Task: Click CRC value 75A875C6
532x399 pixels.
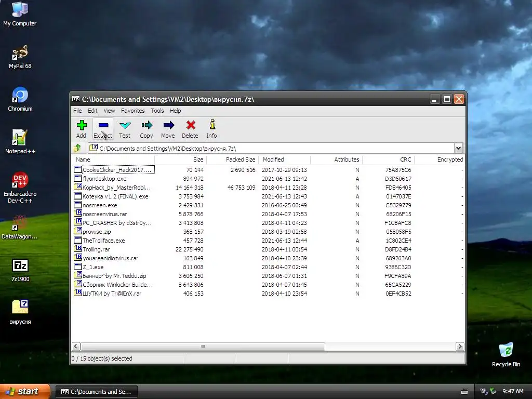Action: tap(398, 170)
